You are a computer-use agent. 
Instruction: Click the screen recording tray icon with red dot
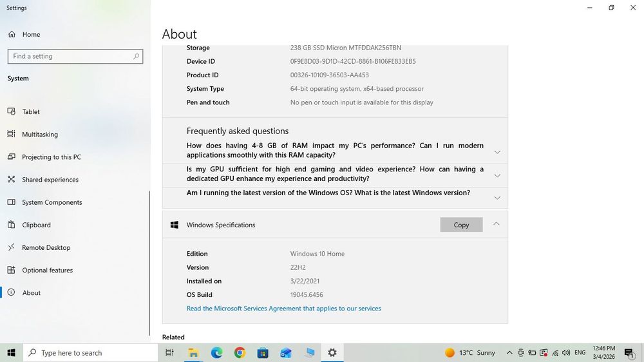(x=544, y=352)
